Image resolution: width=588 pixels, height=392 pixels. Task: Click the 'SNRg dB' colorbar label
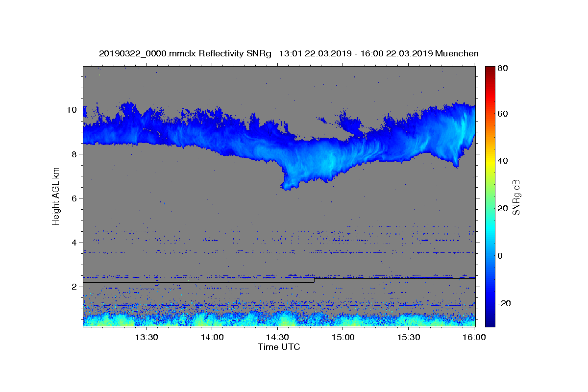click(516, 197)
